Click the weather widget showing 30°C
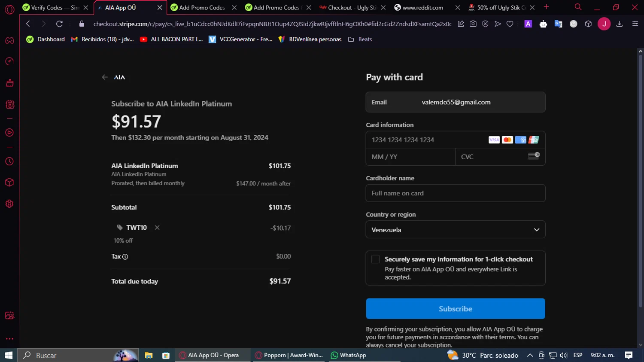This screenshot has width=644, height=362. point(483,355)
